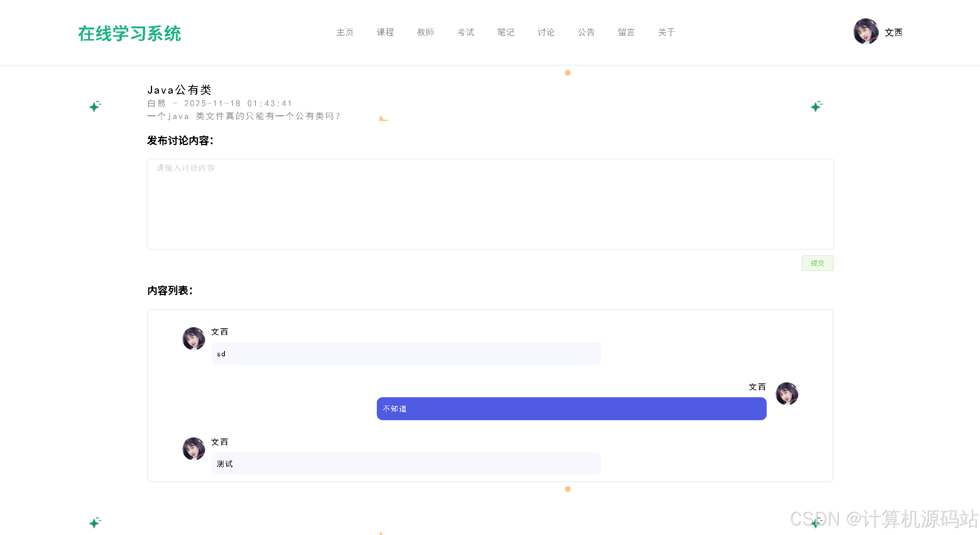980x535 pixels.
Task: Click the blue 不知道 message bubble
Action: click(x=571, y=409)
